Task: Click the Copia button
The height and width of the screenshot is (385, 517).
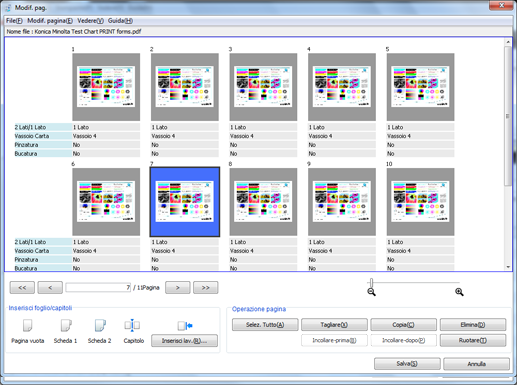Action: pos(403,324)
